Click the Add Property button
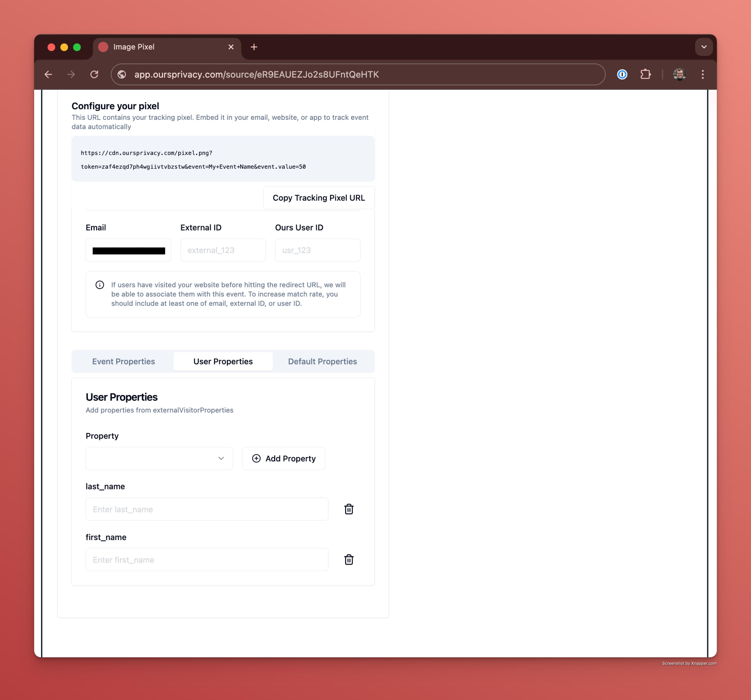 (x=283, y=458)
